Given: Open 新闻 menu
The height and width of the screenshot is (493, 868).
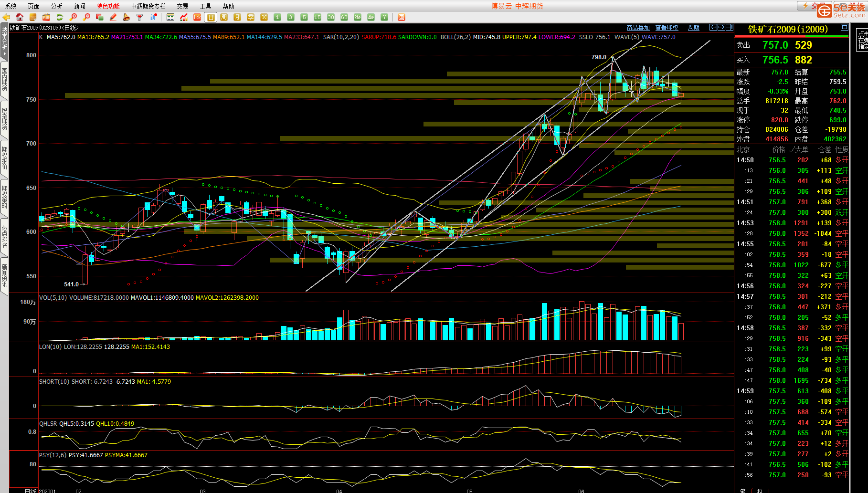Looking at the screenshot, I should [80, 6].
